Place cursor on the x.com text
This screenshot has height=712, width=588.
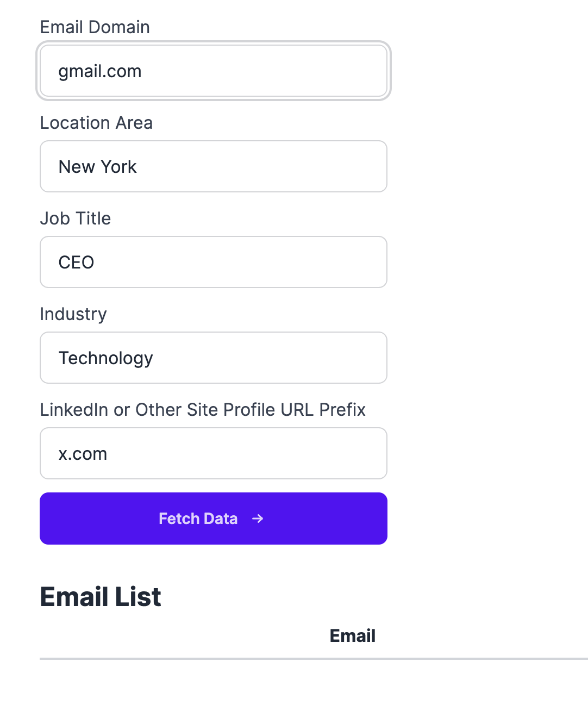point(83,454)
